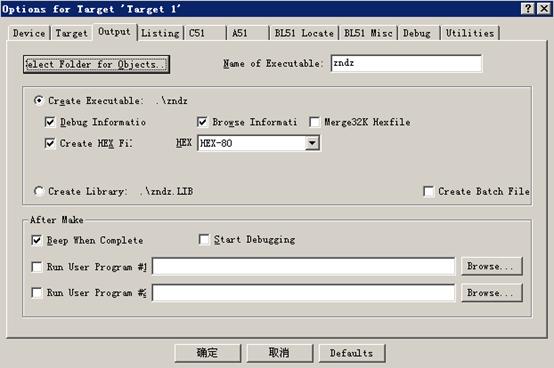The width and height of the screenshot is (554, 368).
Task: Go to the Debug tab
Action: pos(418,33)
